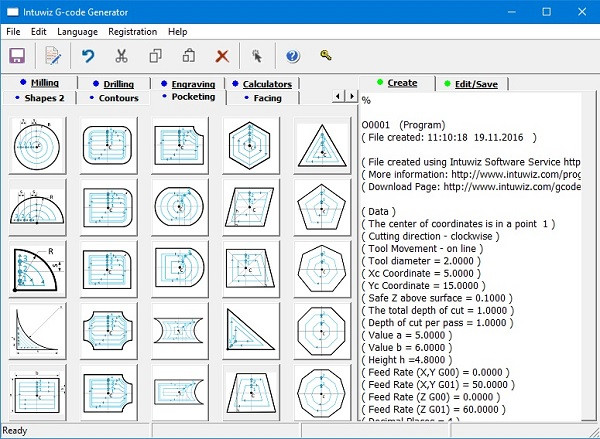
Task: Select the quarter-circle pocket with R label
Action: 37,269
